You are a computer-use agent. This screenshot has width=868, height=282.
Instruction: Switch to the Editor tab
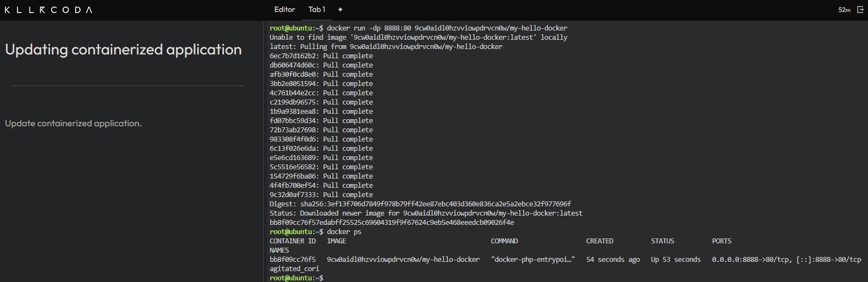[x=284, y=10]
